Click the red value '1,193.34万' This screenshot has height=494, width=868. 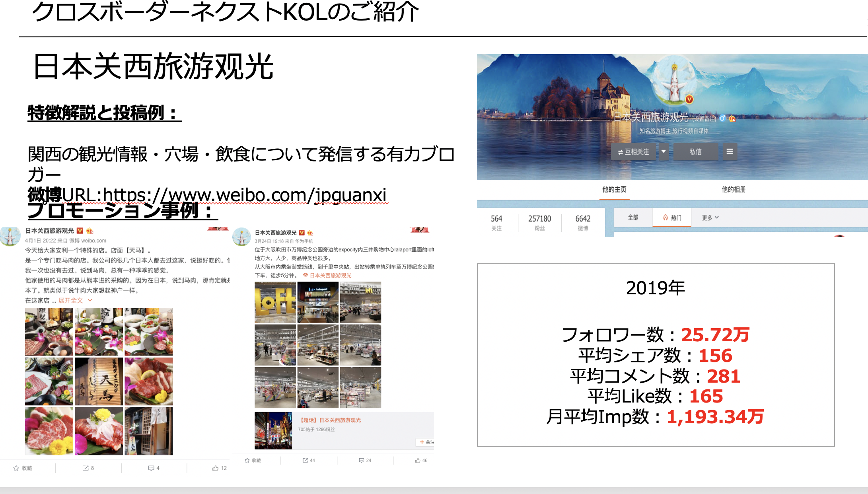(x=715, y=417)
